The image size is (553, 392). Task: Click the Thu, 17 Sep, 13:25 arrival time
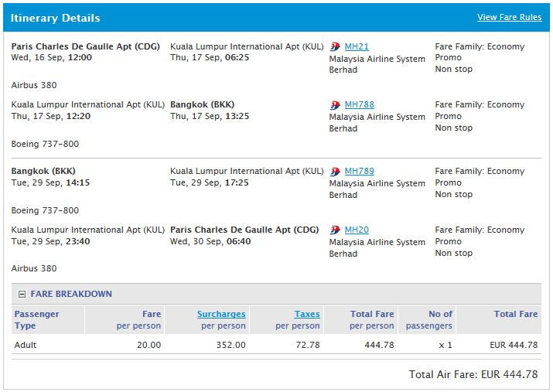[210, 116]
